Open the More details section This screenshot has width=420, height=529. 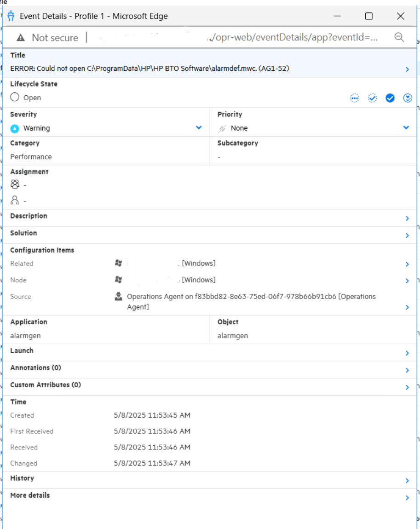click(407, 498)
